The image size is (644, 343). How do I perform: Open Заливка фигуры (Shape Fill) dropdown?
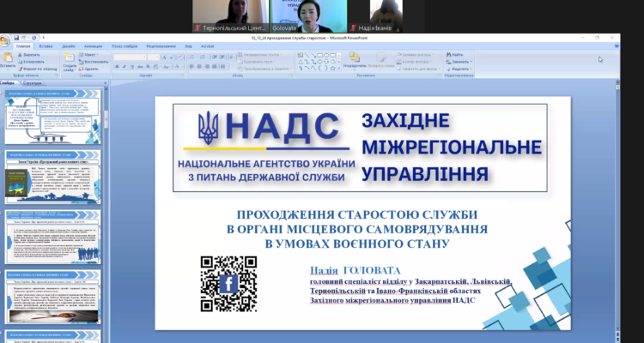[x=416, y=55]
